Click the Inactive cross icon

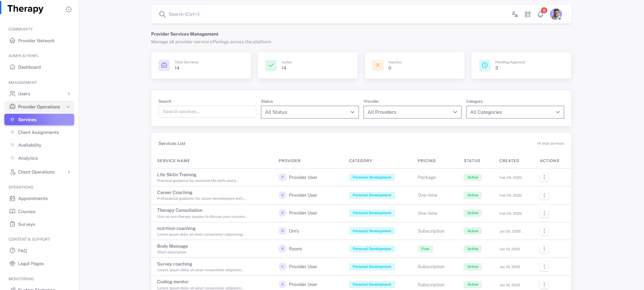click(x=378, y=65)
